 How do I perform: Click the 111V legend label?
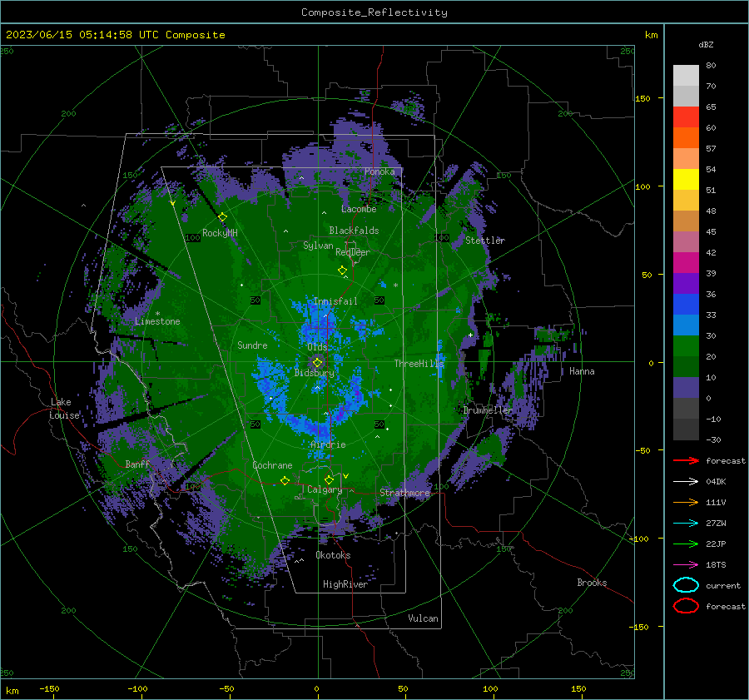pos(716,502)
